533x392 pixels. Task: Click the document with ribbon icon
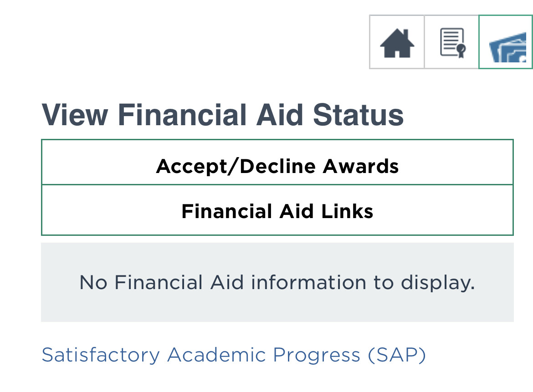(x=451, y=42)
